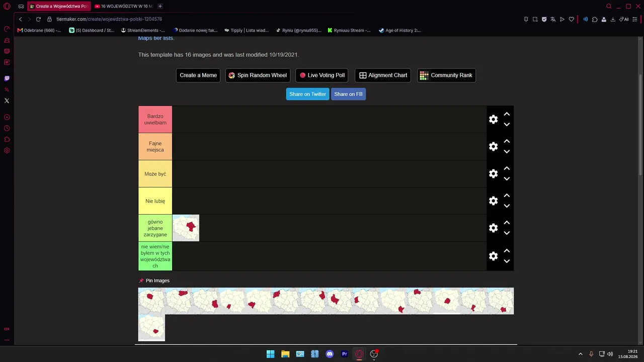Open Adobe Premiere Pro from taskbar
Screen dimensions: 644x362
click(345, 354)
